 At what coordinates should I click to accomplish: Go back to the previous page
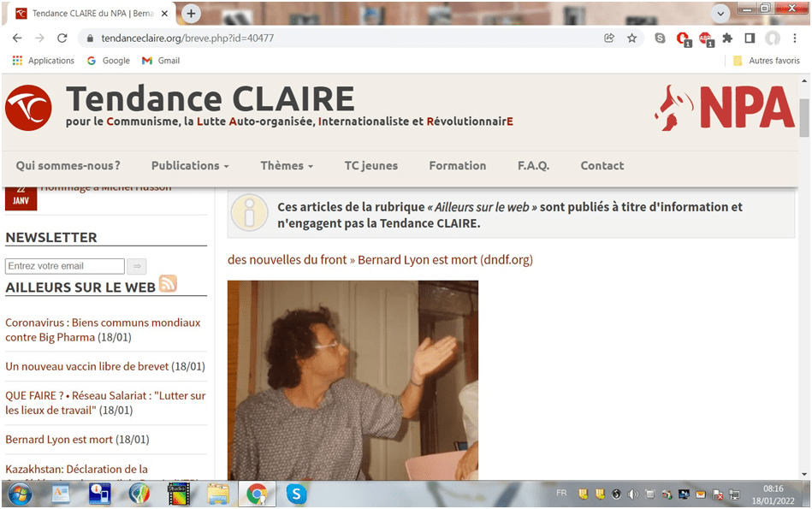click(17, 38)
